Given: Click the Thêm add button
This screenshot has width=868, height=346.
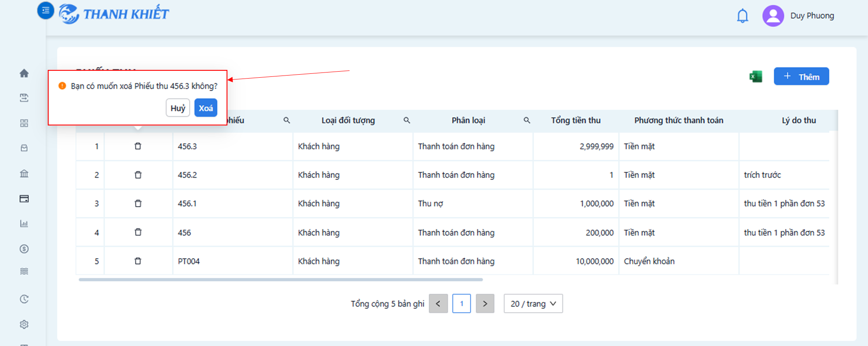Looking at the screenshot, I should click(801, 76).
